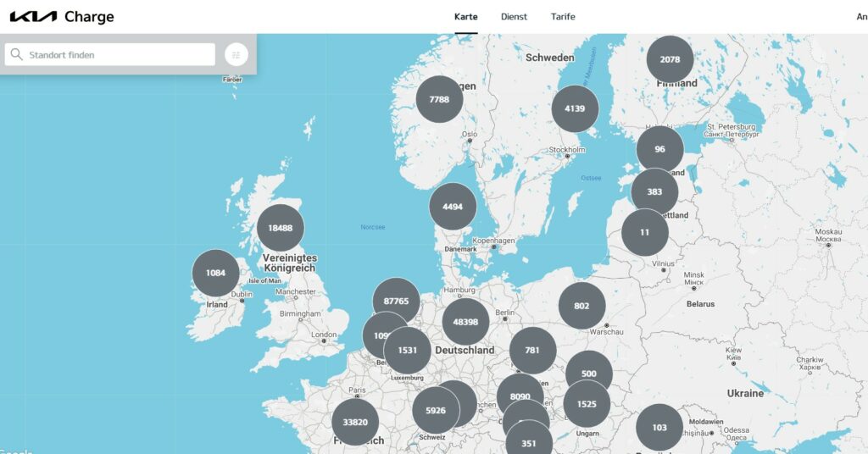
Task: Click the London city label
Action: [323, 335]
